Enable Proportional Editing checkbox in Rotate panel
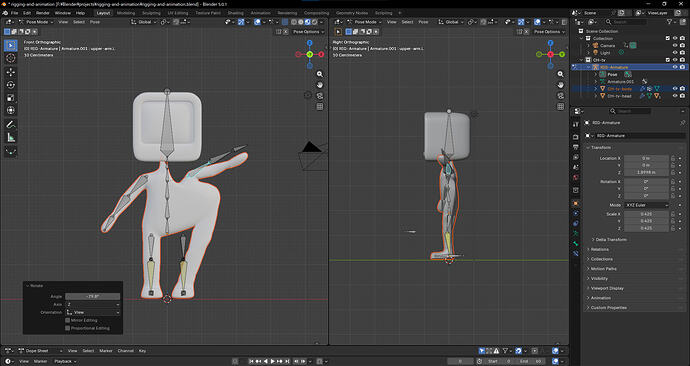690x366 pixels. [67, 328]
